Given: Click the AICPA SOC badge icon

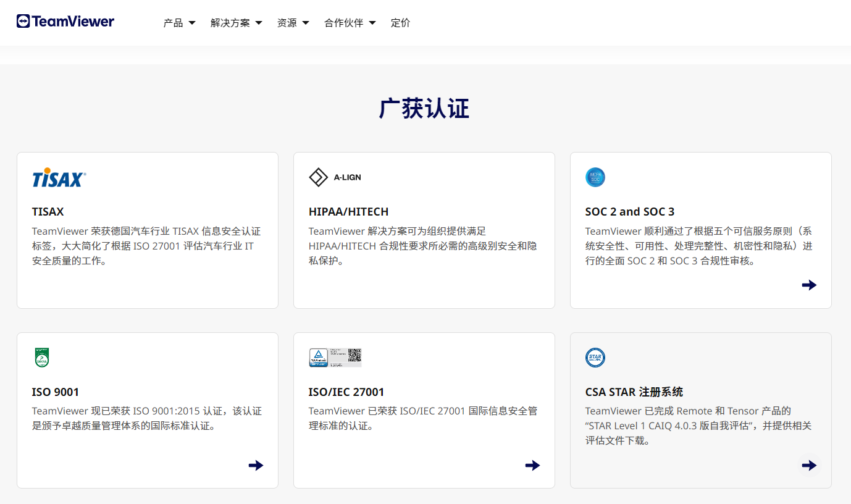Looking at the screenshot, I should [x=595, y=177].
